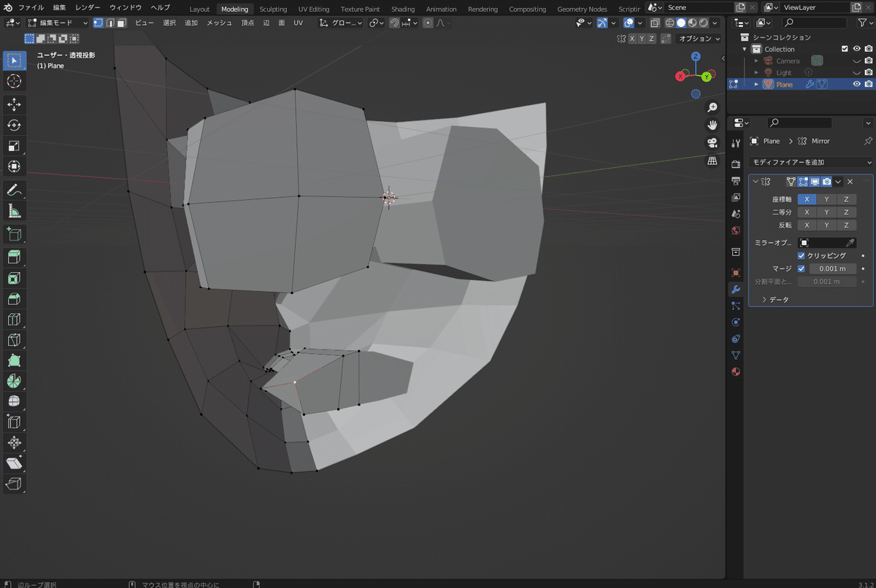Open the モディファイアーを追加 dropdown
Screen dimensions: 876x588
pyautogui.click(x=811, y=162)
